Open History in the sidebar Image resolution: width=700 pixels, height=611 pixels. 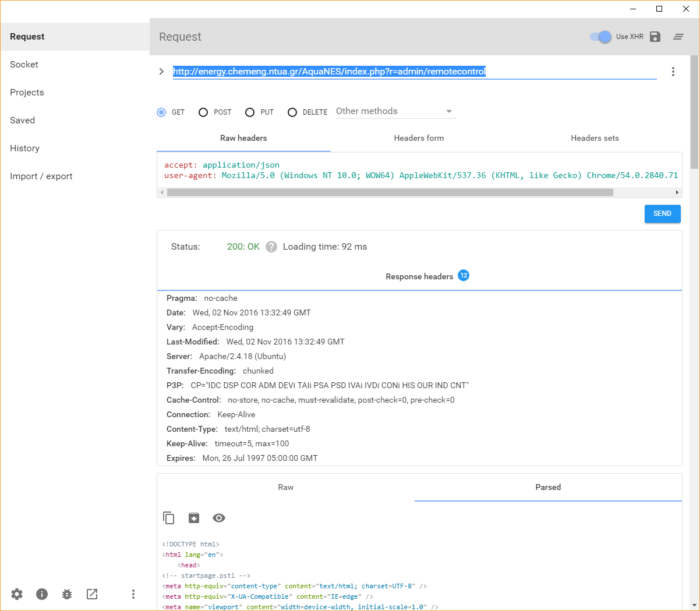point(75,148)
